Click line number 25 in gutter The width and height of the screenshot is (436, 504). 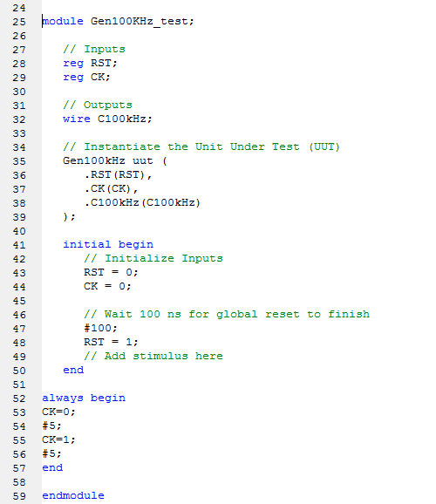[19, 22]
